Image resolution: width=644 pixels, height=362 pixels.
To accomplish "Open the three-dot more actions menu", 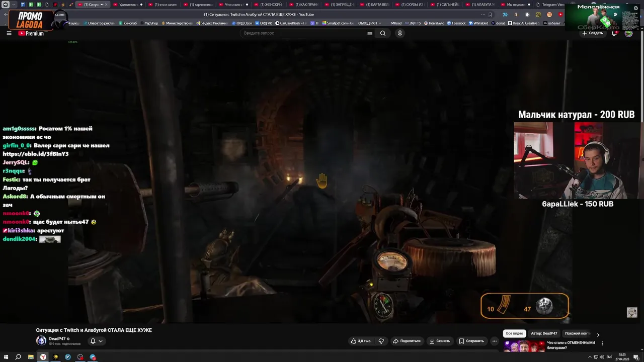I will 494,341.
